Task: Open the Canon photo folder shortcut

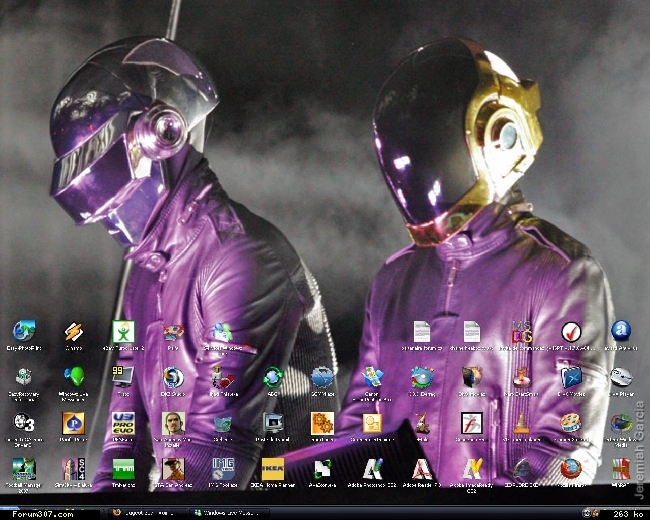Action: (372, 377)
